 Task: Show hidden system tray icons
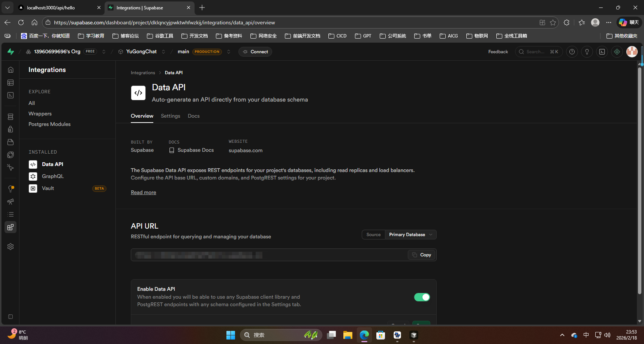coord(562,335)
